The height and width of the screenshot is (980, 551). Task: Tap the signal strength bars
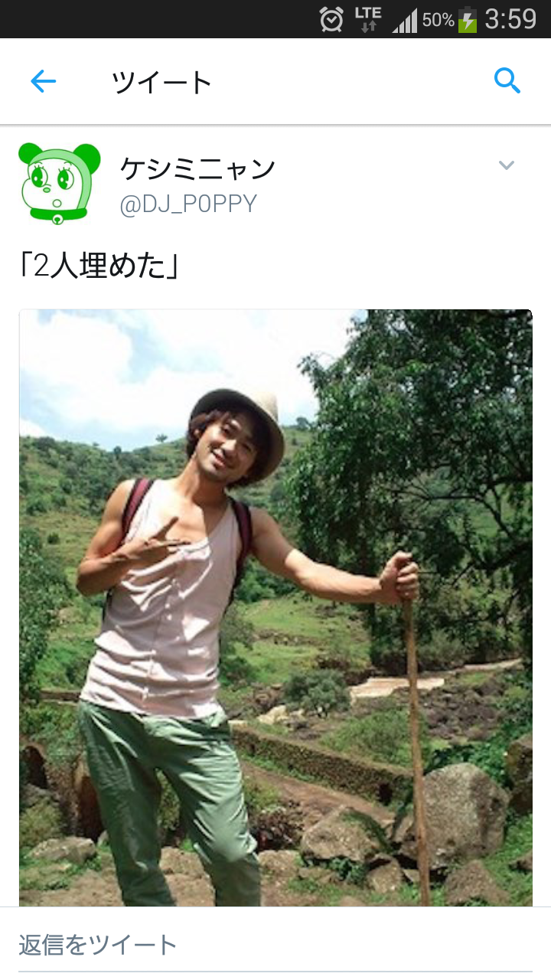tap(405, 20)
